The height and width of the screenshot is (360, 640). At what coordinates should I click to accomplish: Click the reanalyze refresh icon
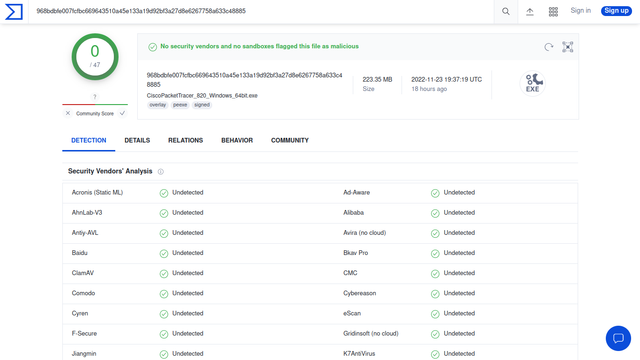coord(549,47)
